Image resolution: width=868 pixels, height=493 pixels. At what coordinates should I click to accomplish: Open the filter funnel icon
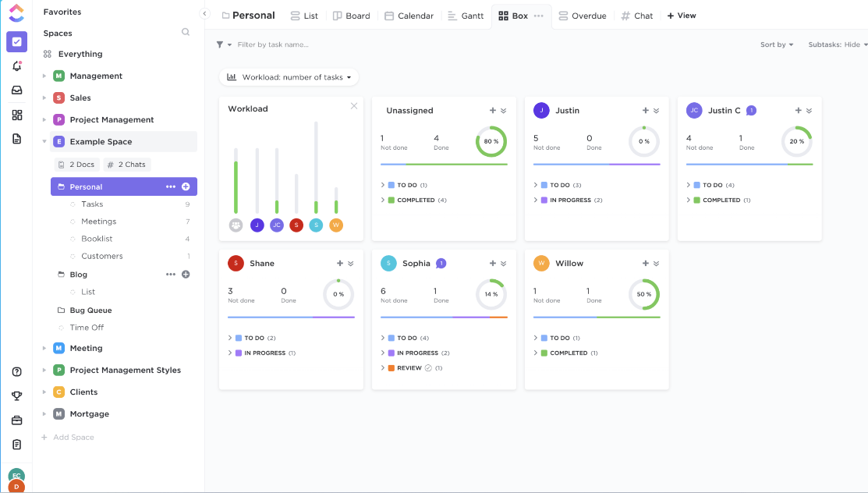pyautogui.click(x=219, y=44)
